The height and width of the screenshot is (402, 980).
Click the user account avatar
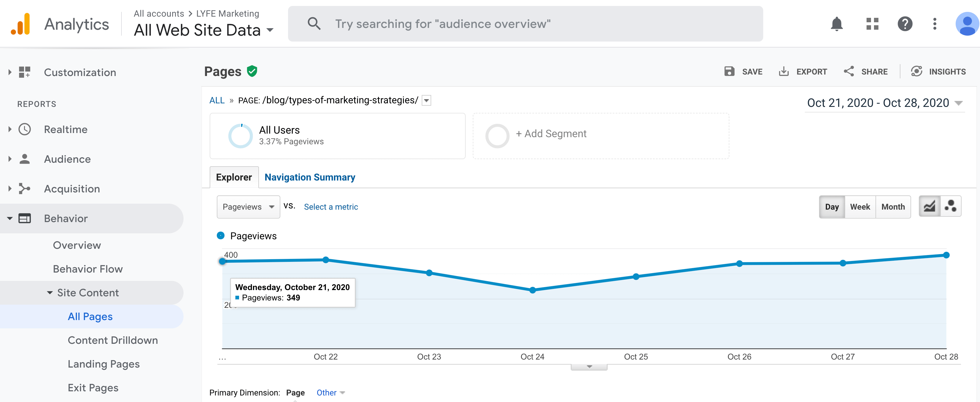(967, 24)
